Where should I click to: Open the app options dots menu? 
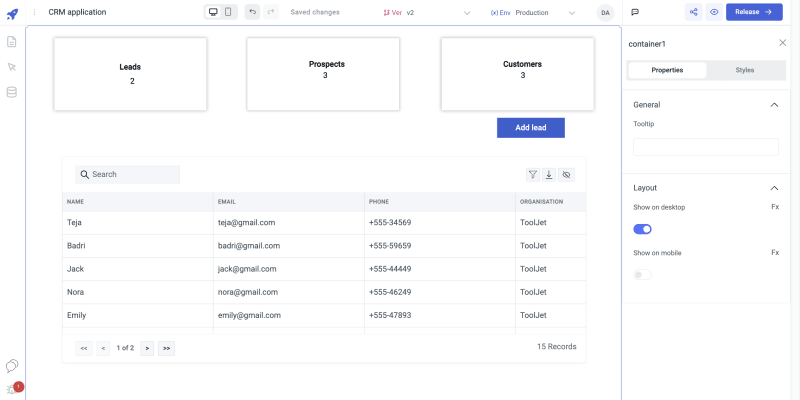pyautogui.click(x=34, y=12)
